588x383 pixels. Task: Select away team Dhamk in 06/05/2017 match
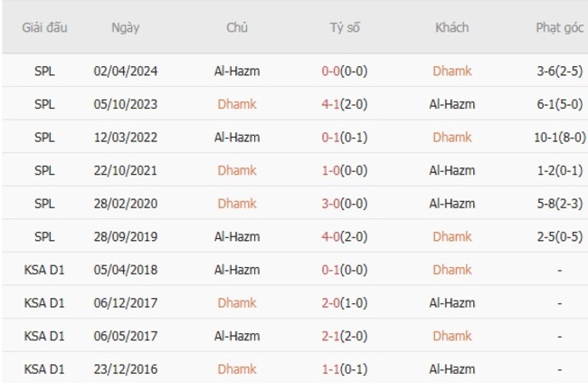point(451,336)
